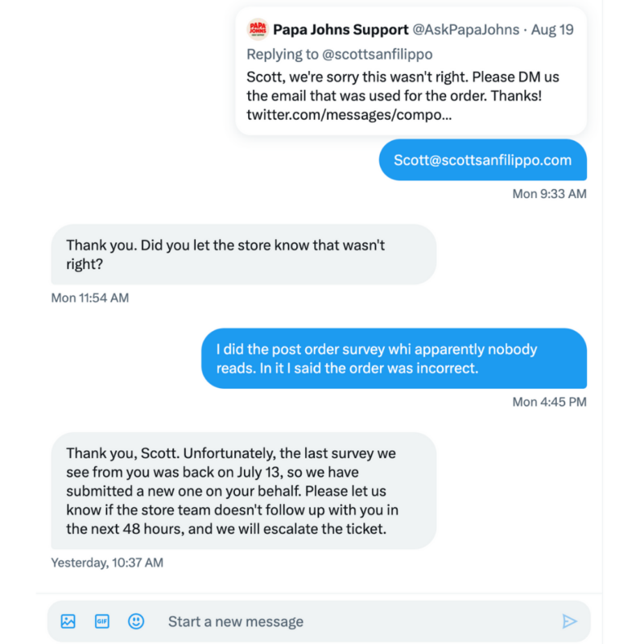
Task: Open the twitter.com/messages/compo... link
Action: point(349,114)
